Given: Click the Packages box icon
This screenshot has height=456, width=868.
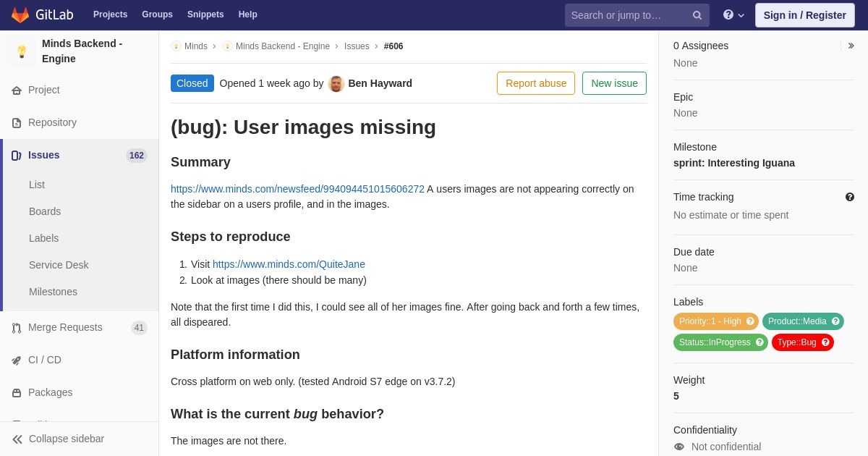Looking at the screenshot, I should [17, 393].
